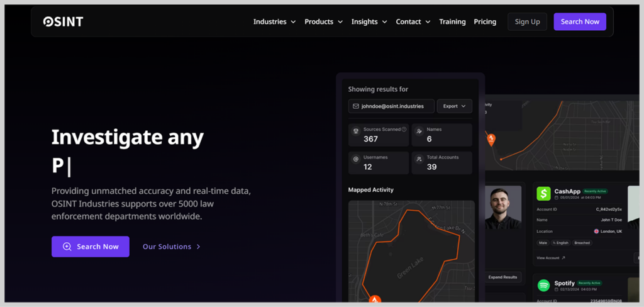644x307 pixels.
Task: Click the Total Accounts people icon
Action: point(419,160)
